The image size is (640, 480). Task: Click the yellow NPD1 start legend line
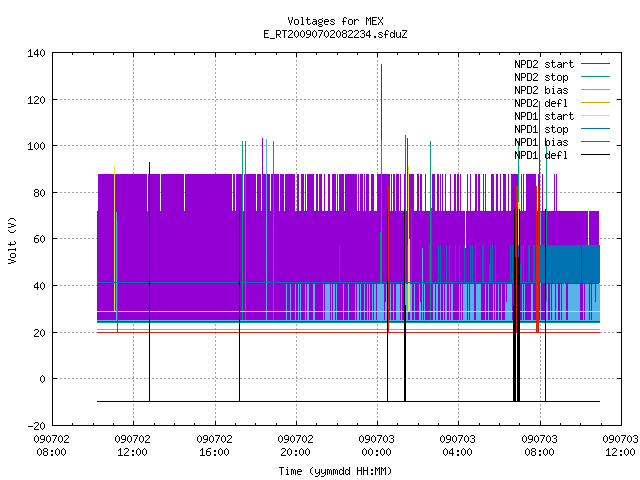(x=595, y=116)
